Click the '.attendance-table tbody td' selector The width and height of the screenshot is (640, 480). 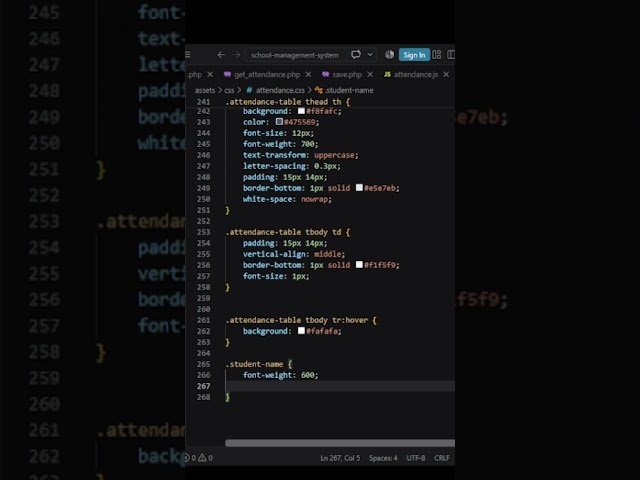click(284, 232)
